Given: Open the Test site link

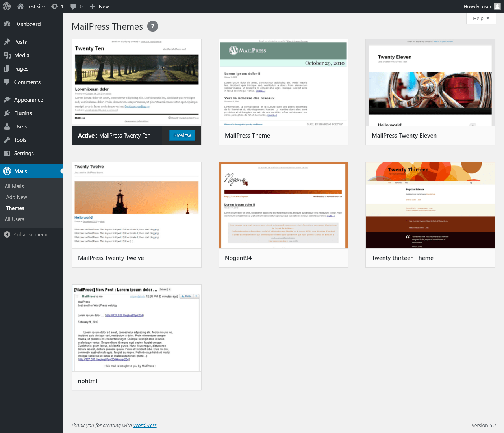Looking at the screenshot, I should 36,6.
